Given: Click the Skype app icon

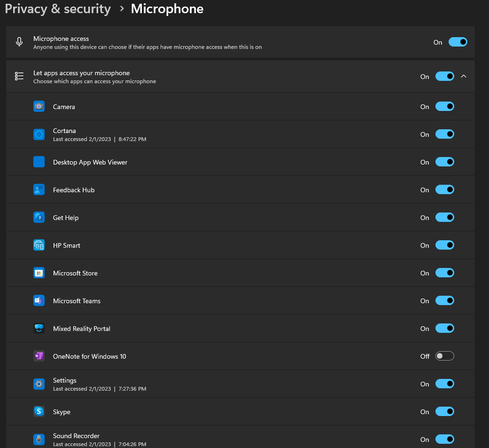Looking at the screenshot, I should point(39,411).
